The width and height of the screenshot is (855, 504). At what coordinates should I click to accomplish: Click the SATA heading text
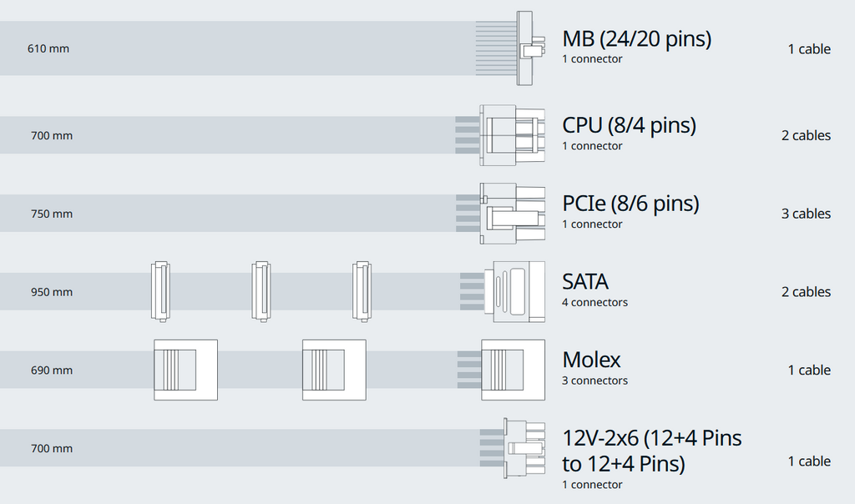(585, 282)
